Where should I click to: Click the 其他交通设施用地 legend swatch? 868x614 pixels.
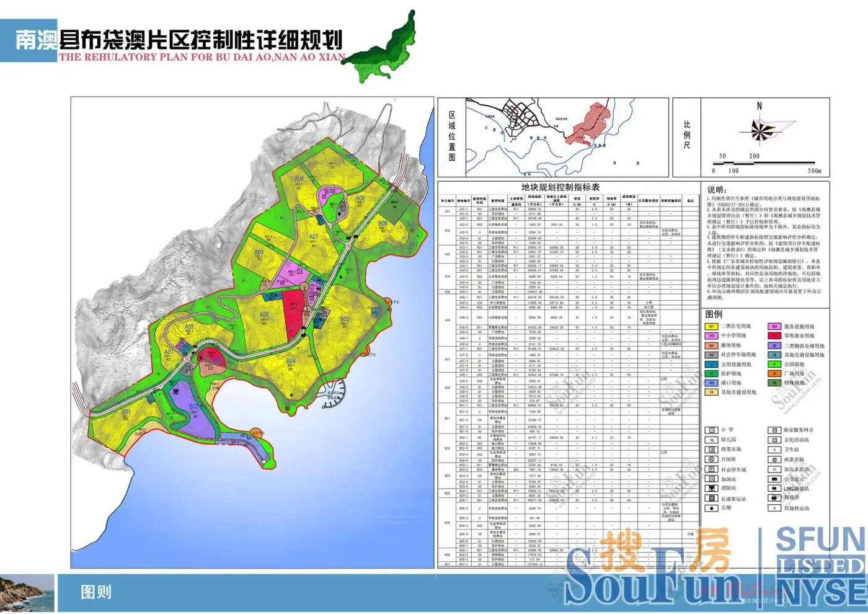coord(774,355)
